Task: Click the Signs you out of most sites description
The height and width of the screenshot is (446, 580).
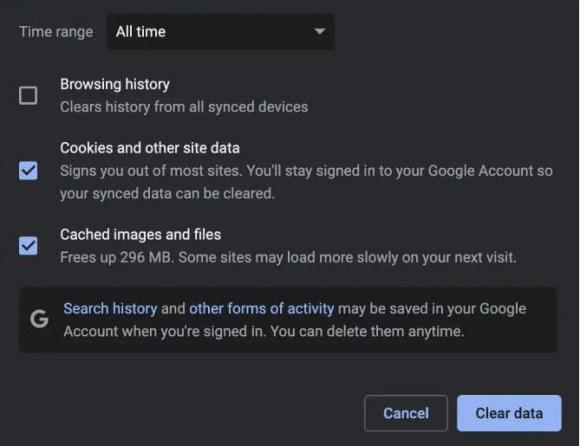Action: pyautogui.click(x=306, y=182)
